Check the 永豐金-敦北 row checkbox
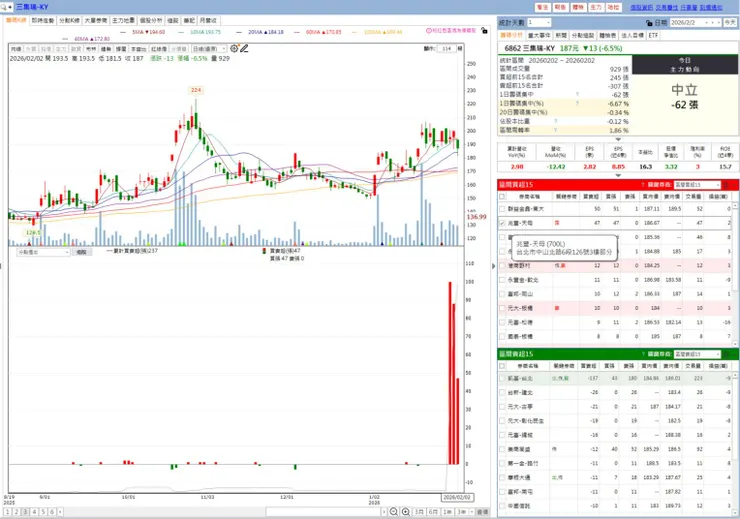Image resolution: width=740 pixels, height=519 pixels. pos(502,280)
